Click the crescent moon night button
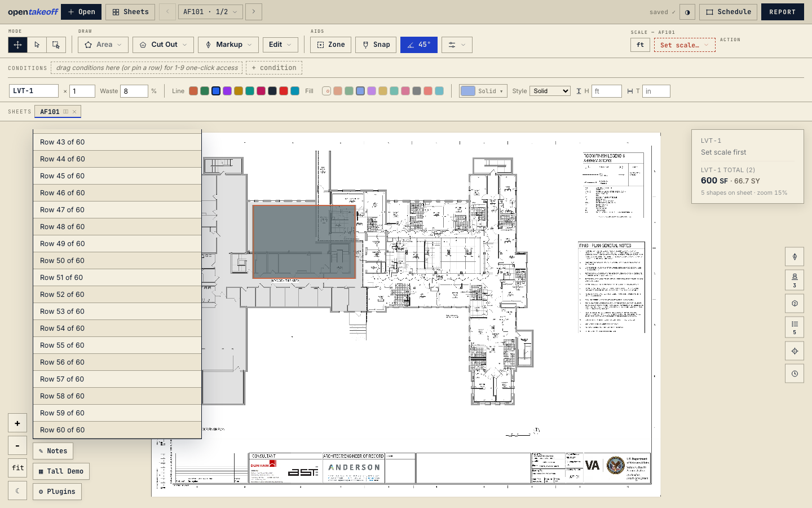The width and height of the screenshot is (812, 508). [x=17, y=491]
